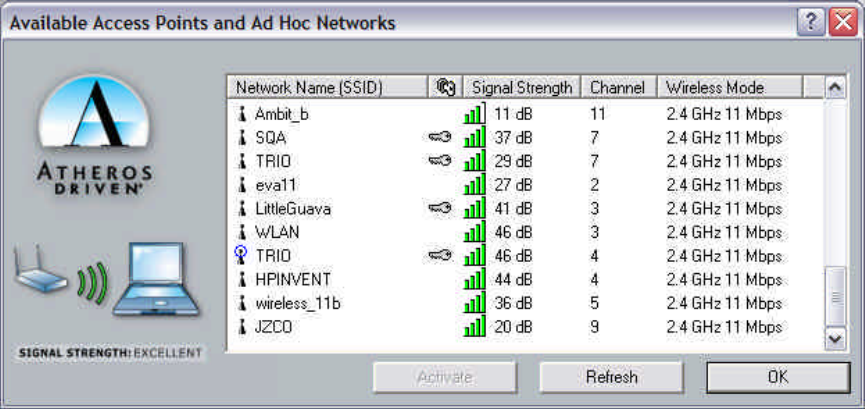Screen dimensions: 865x409
Task: Click the router and laptop connection graphic
Action: tap(106, 279)
